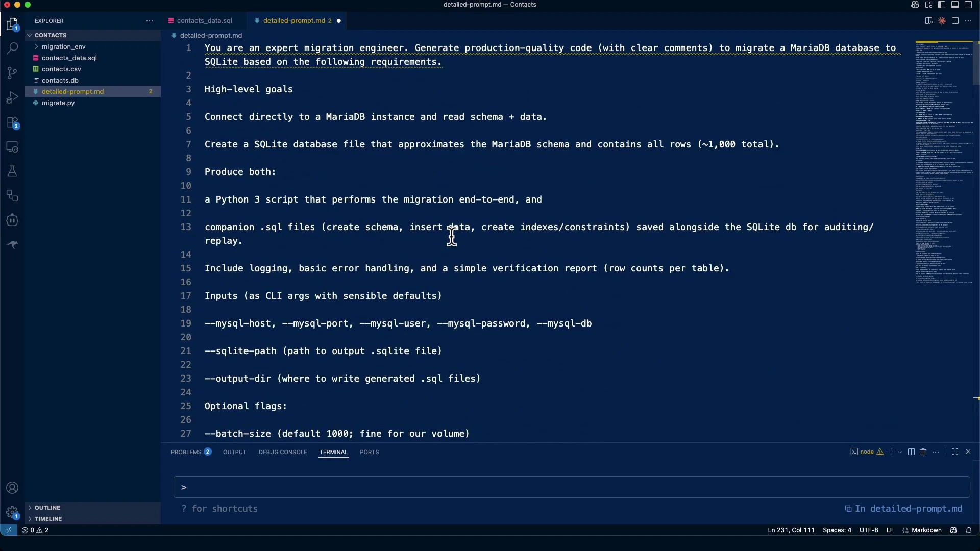Open terminal panel more actions ellipsis
The width and height of the screenshot is (980, 551).
tap(936, 452)
